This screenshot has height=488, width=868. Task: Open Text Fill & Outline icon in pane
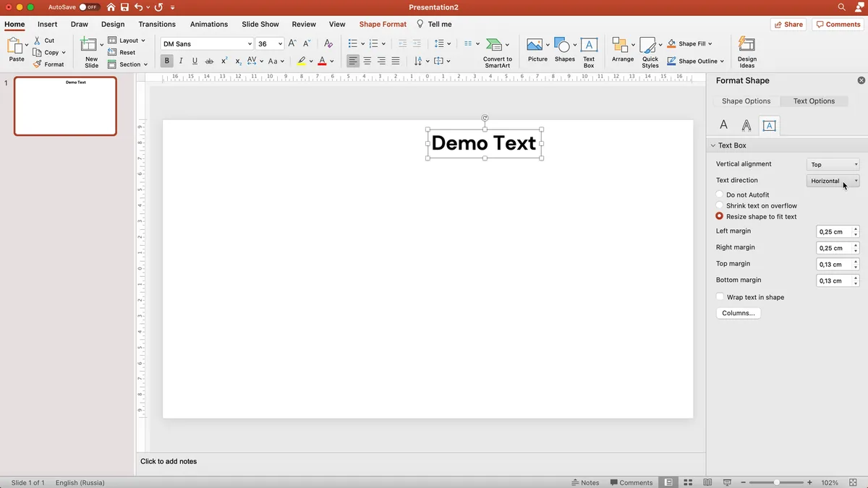click(723, 126)
